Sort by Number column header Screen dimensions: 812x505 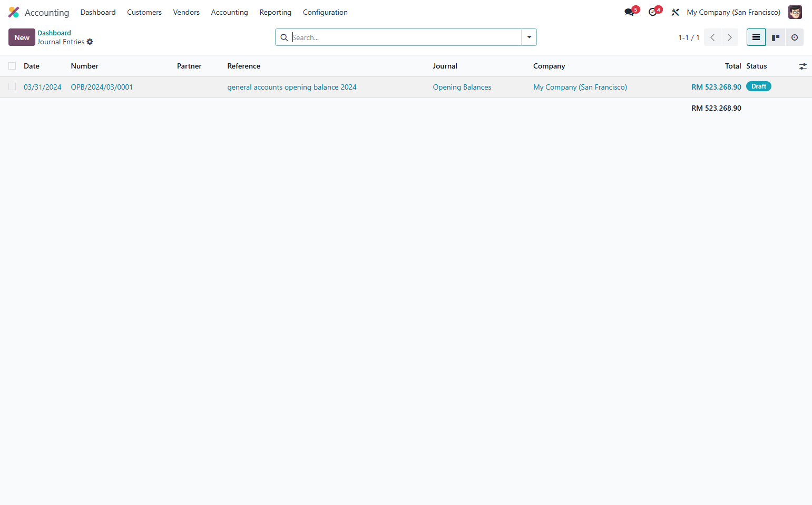tap(84, 66)
